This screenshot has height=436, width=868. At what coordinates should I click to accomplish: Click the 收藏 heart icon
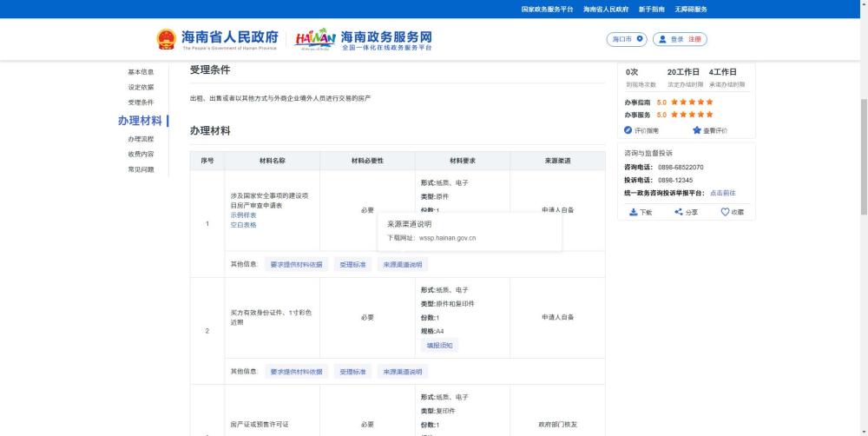(725, 212)
